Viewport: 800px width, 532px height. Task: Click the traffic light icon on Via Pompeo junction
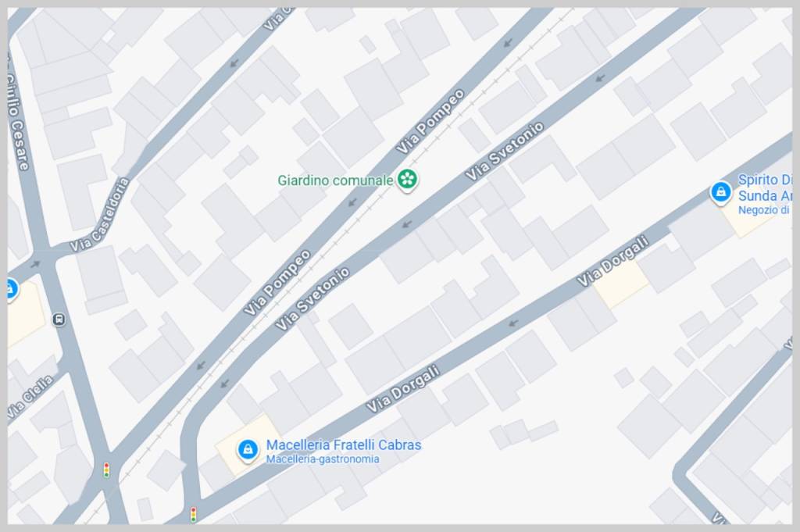pos(106,470)
